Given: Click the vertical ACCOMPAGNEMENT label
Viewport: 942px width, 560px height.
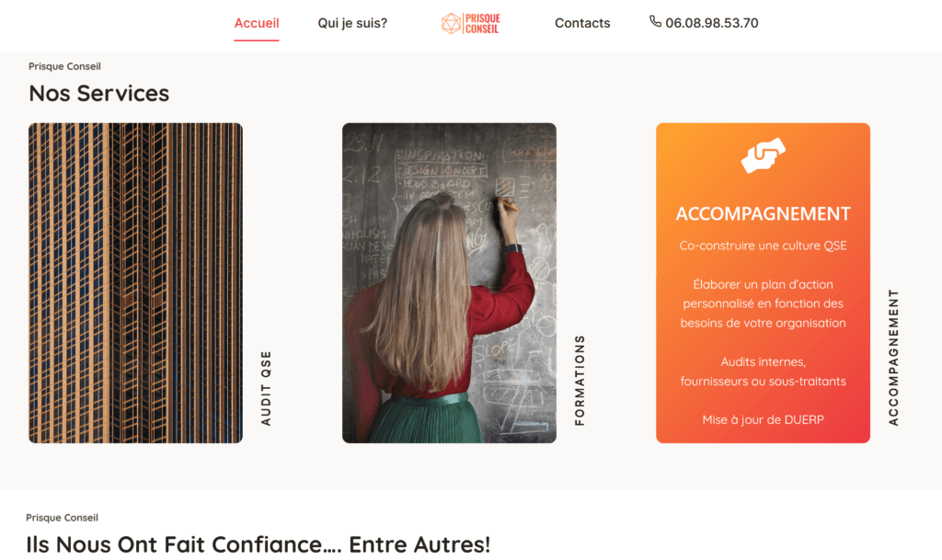Looking at the screenshot, I should pos(893,358).
